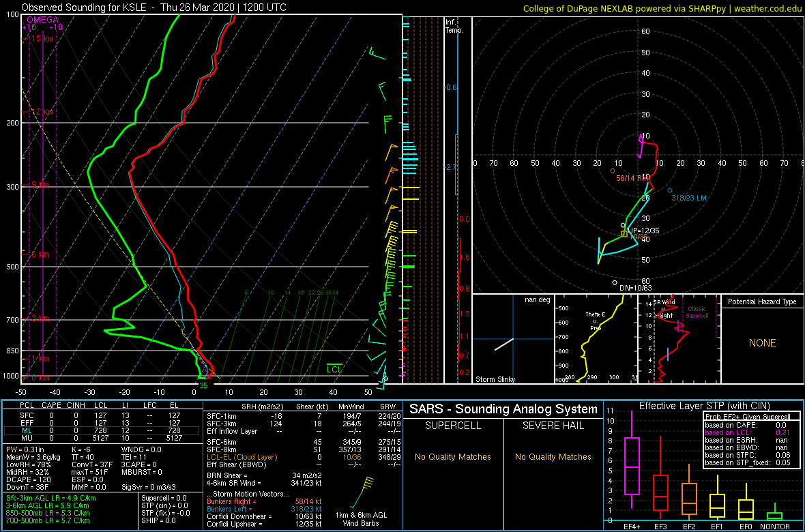This screenshot has width=805, height=532.
Task: Click the '700-500mb LR = 5.7 C/km' line
Action: pos(48,520)
